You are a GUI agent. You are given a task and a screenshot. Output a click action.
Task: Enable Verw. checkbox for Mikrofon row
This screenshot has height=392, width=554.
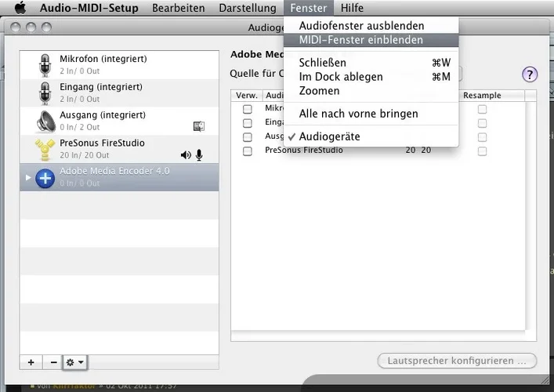point(248,109)
